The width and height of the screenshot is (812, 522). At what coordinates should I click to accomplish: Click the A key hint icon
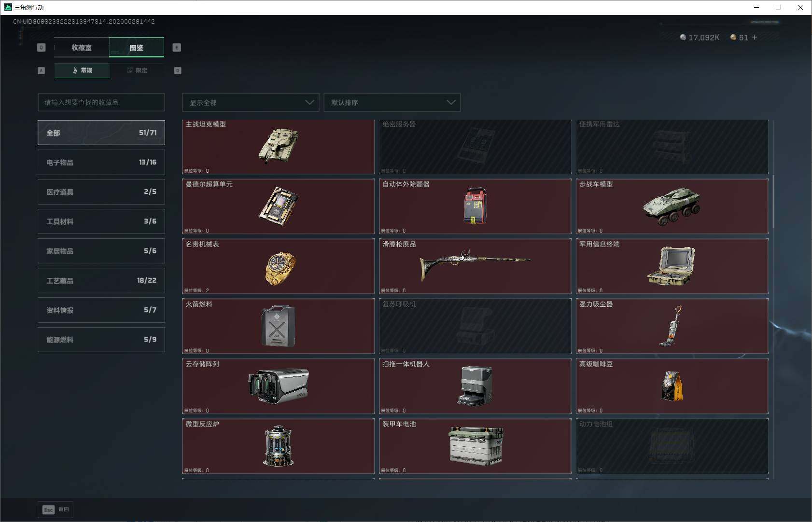41,70
